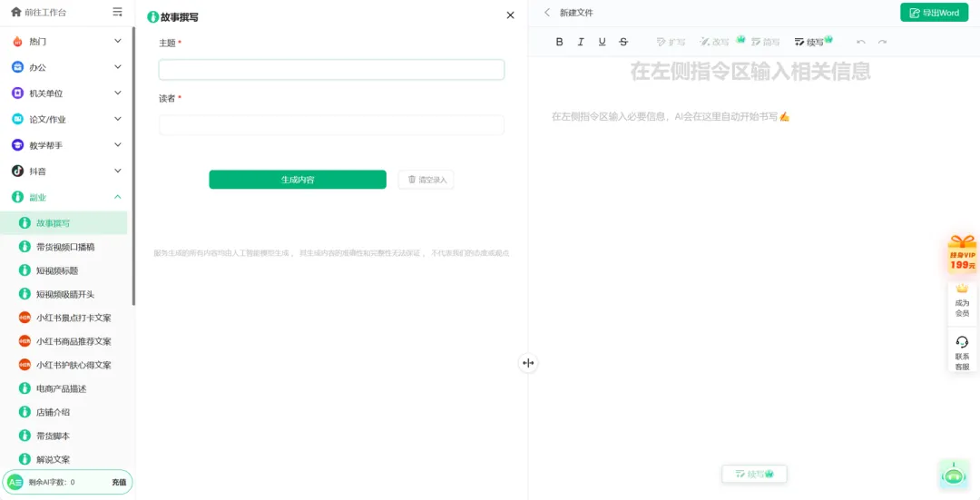Click the editor body placeholder text

point(670,117)
